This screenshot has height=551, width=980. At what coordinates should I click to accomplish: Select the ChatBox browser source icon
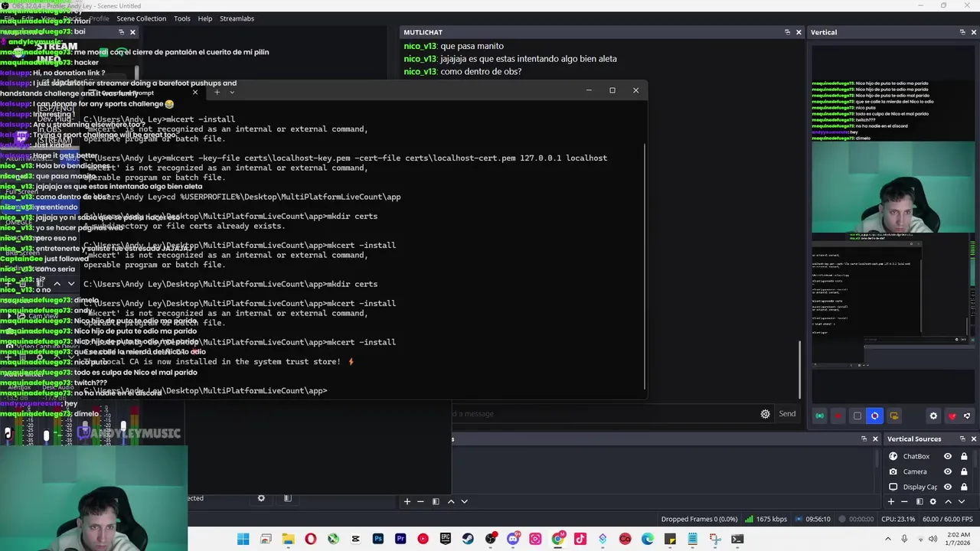893,456
